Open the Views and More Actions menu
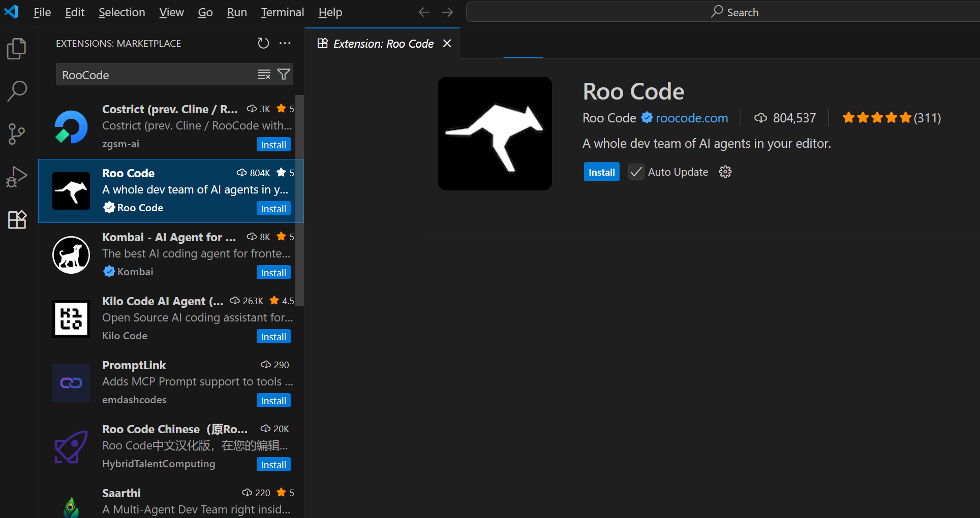This screenshot has height=518, width=980. pos(285,43)
